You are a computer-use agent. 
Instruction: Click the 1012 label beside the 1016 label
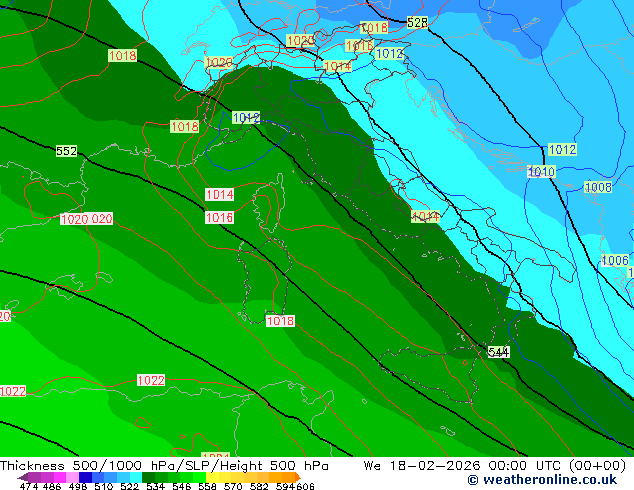click(x=389, y=53)
